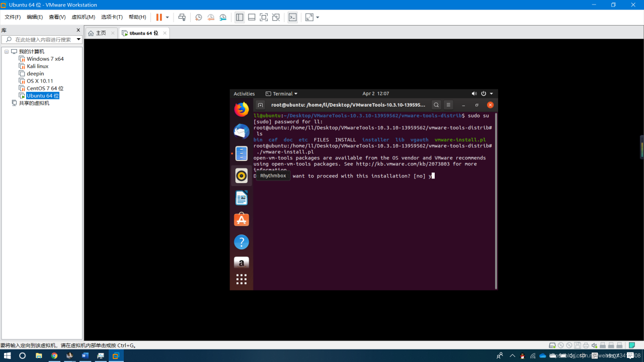Click the terminal new tab button

pyautogui.click(x=260, y=105)
